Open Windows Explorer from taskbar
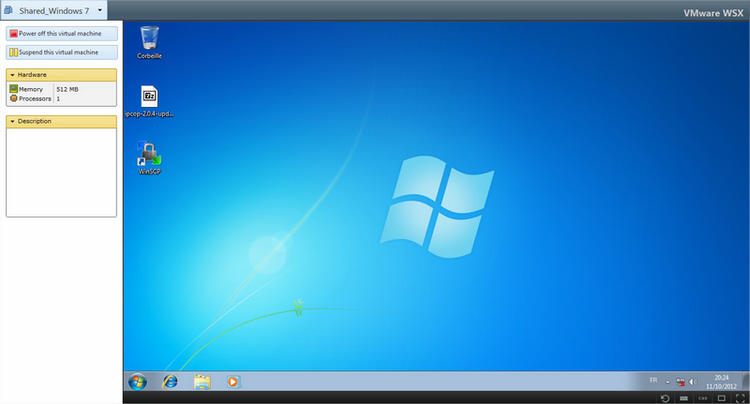Screen dimensions: 750x404 point(202,382)
